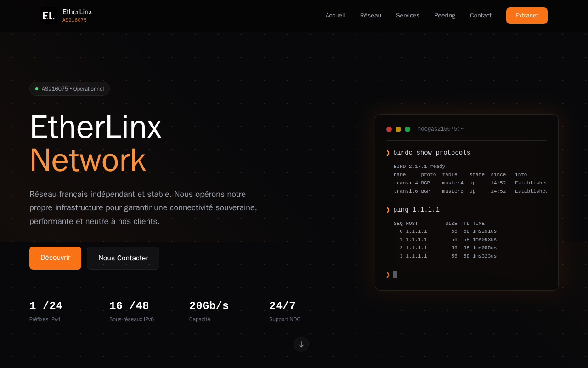The width and height of the screenshot is (588, 368).
Task: Click the blinking terminal cursor block
Action: point(395,275)
